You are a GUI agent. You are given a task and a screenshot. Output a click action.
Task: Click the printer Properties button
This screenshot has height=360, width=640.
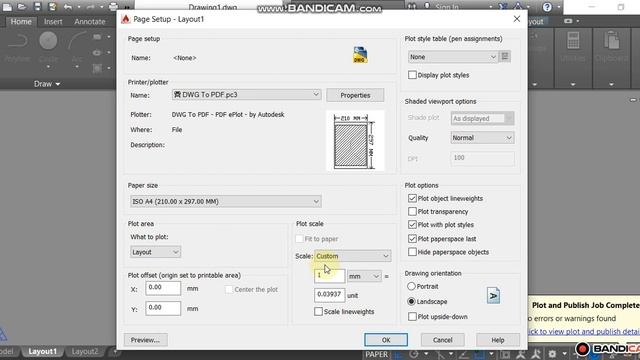coord(355,95)
